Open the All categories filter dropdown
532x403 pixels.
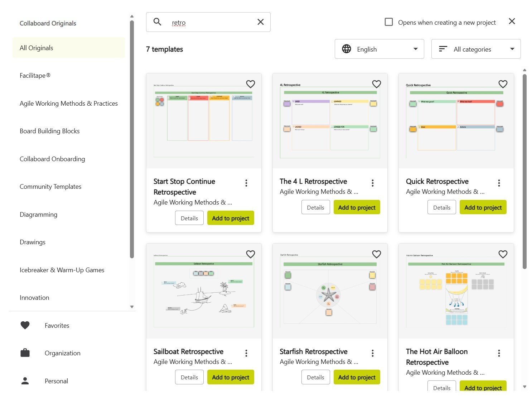click(476, 49)
